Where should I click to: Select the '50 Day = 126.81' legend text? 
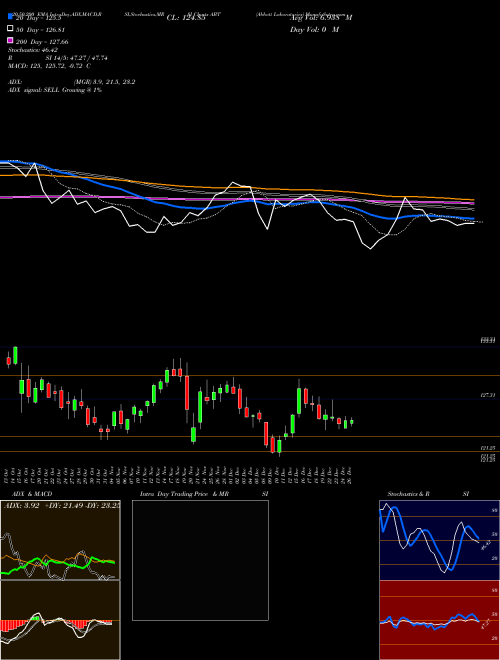point(40,30)
